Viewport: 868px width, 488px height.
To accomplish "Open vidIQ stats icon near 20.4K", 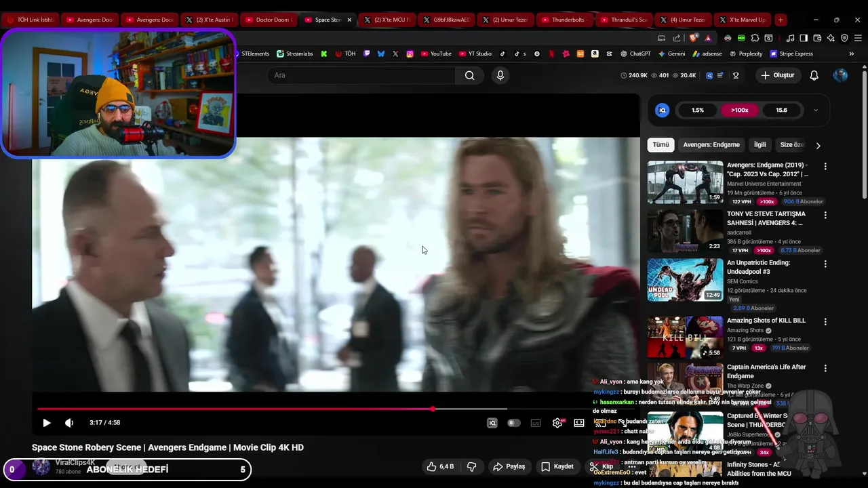I will click(709, 75).
